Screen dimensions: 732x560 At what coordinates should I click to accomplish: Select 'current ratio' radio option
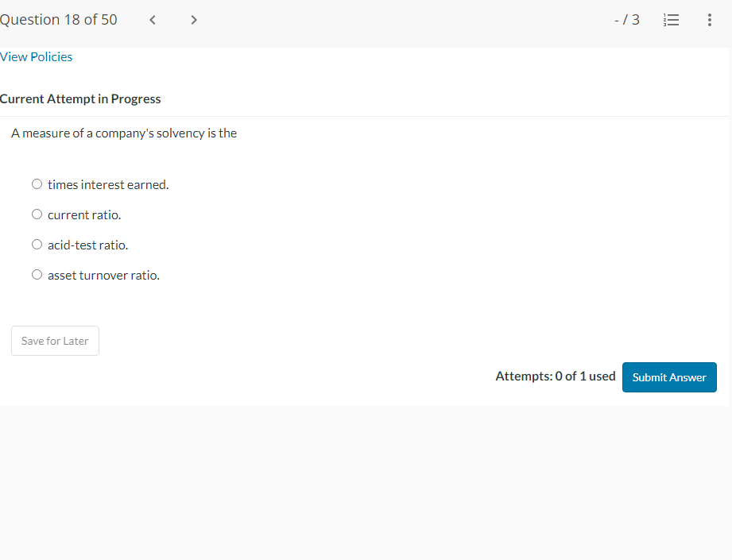point(37,214)
